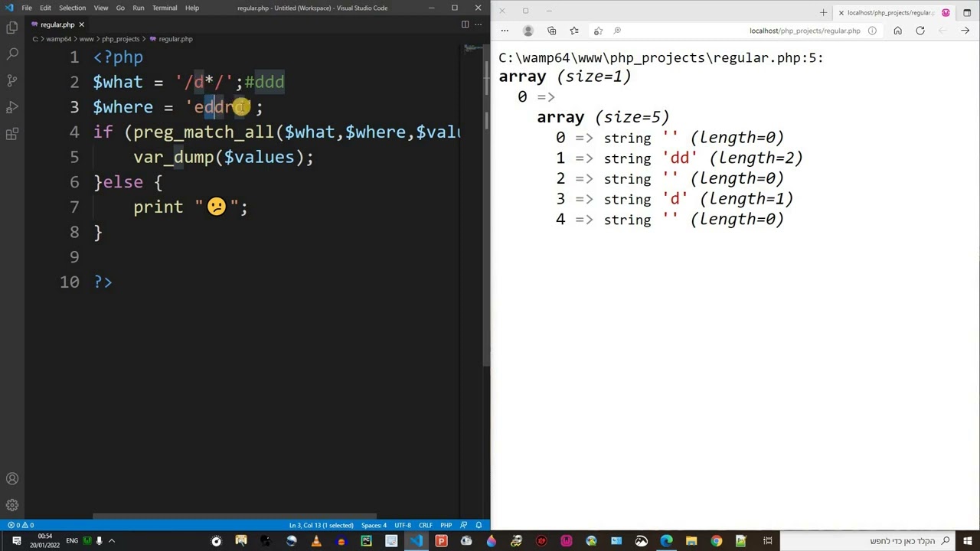This screenshot has width=980, height=551.
Task: Open the Extensions view
Action: point(12,134)
